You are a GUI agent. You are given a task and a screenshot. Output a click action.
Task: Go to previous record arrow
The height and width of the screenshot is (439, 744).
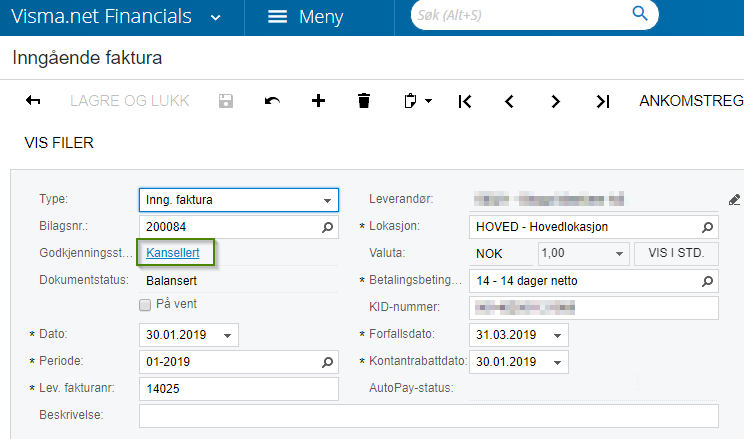pyautogui.click(x=509, y=101)
